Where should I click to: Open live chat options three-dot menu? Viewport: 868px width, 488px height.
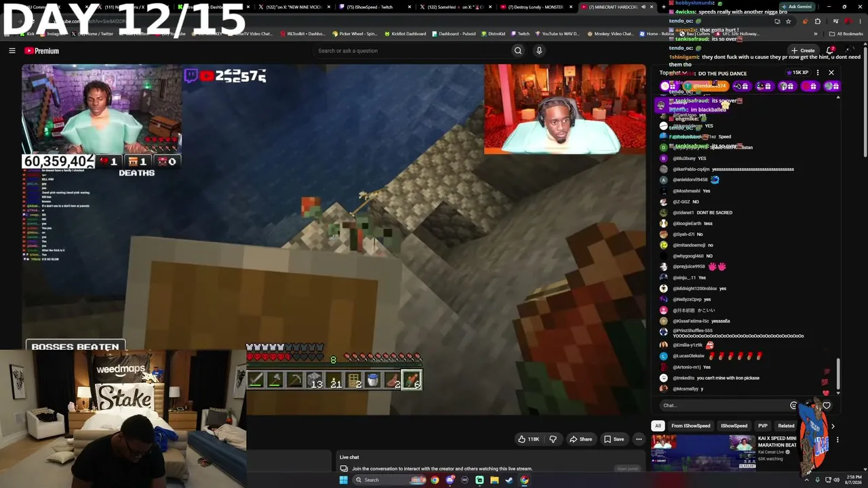[x=818, y=73]
